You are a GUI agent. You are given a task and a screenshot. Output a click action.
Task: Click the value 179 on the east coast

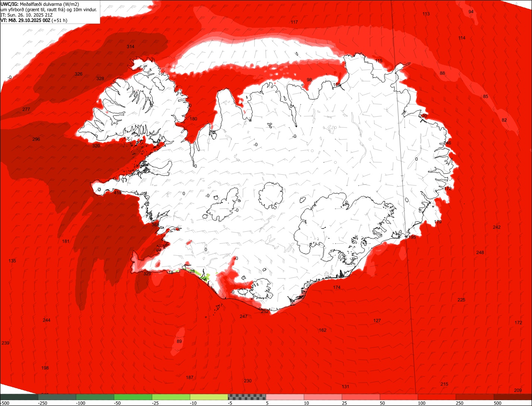click(x=438, y=222)
